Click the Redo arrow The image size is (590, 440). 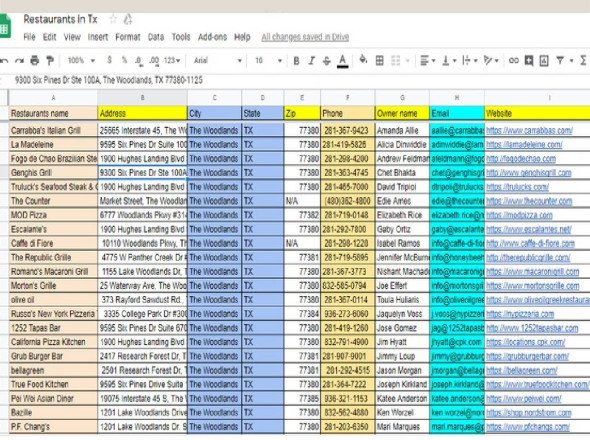point(19,60)
